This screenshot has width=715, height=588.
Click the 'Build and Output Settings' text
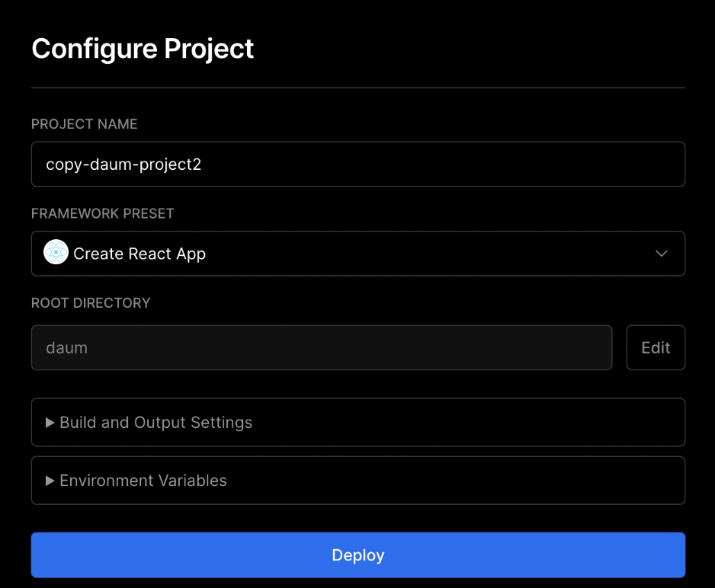coord(156,423)
